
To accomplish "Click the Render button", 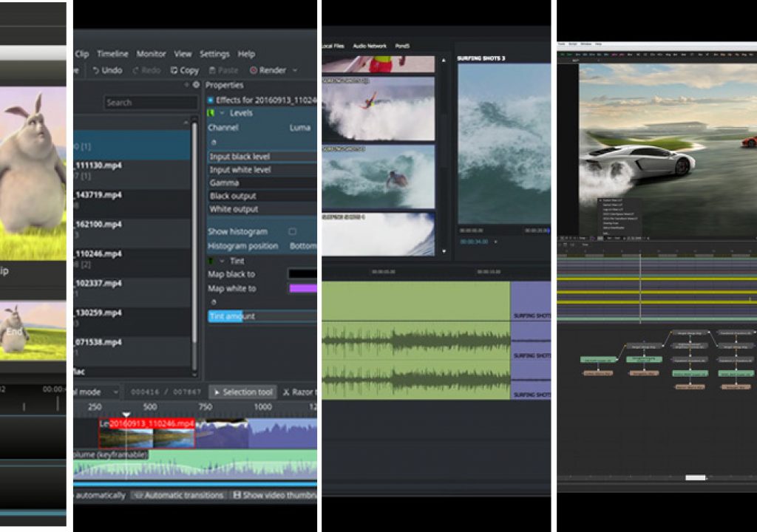I will [268, 70].
